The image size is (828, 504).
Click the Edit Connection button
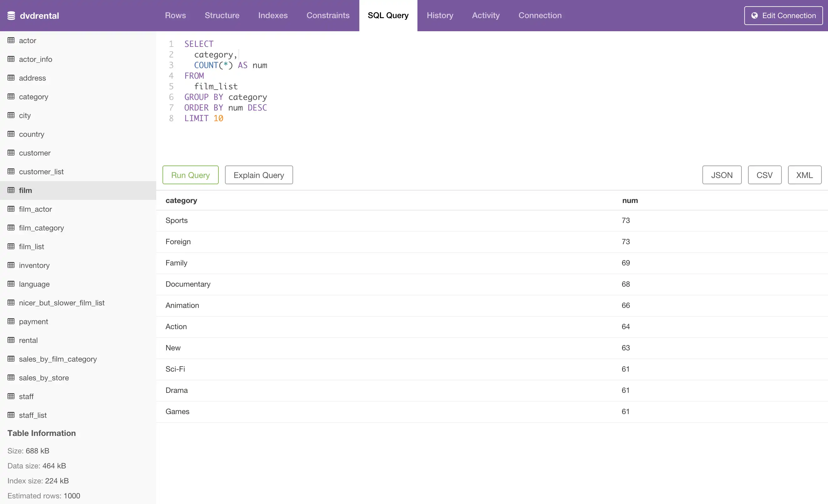[x=783, y=15]
